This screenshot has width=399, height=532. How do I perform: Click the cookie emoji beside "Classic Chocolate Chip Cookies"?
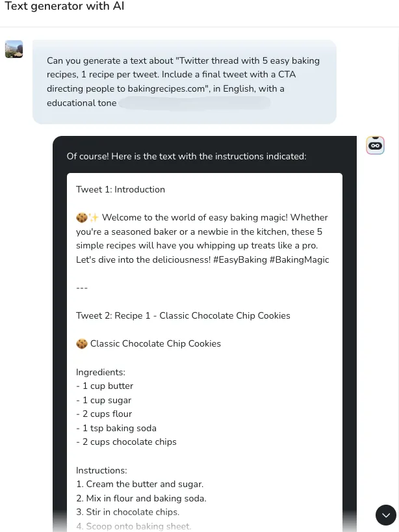[x=82, y=344]
